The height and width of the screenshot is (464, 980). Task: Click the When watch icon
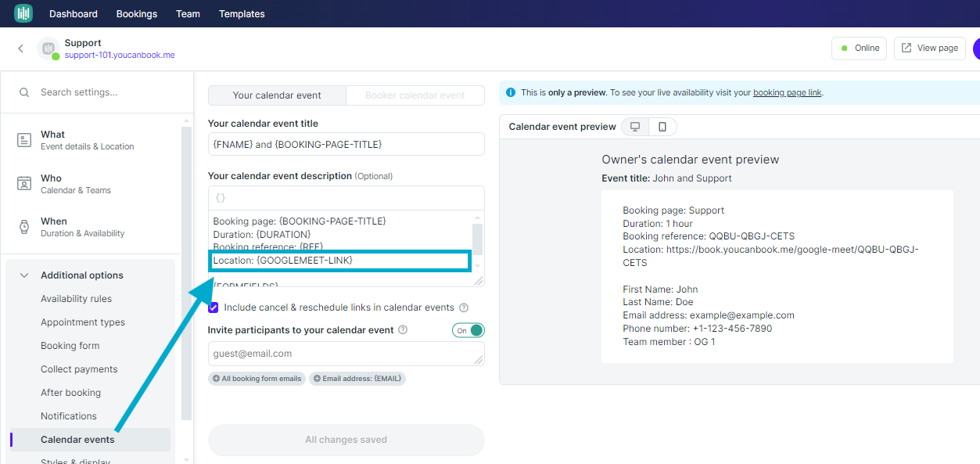point(24,227)
